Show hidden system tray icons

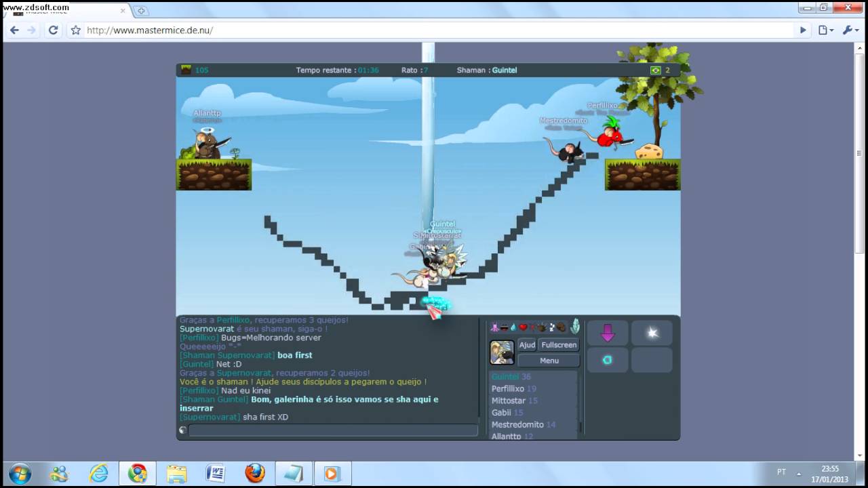(799, 473)
